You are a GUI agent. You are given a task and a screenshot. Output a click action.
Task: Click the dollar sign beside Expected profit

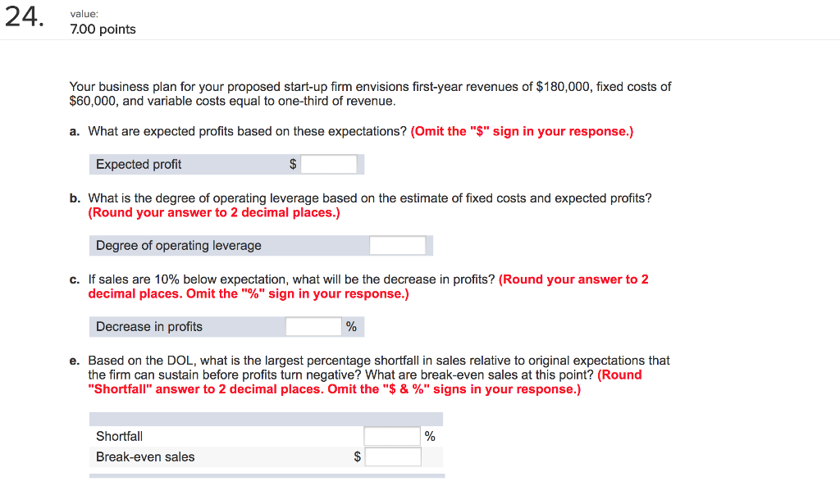(x=292, y=163)
